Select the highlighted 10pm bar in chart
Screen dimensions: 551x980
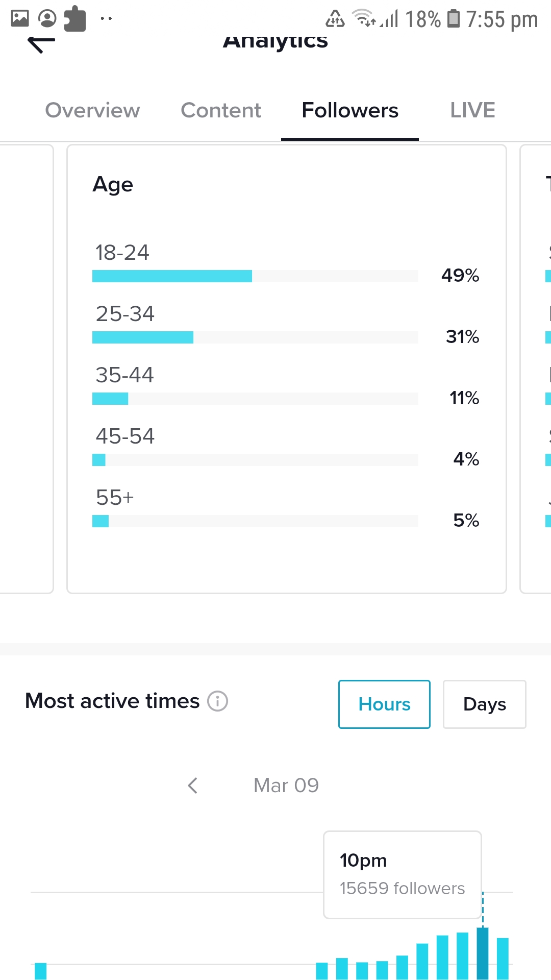click(x=483, y=953)
